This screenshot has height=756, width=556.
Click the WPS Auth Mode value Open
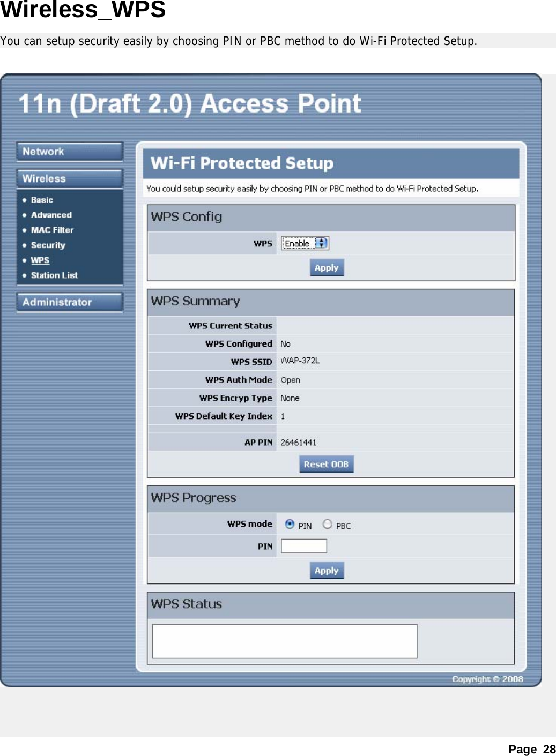coord(290,380)
